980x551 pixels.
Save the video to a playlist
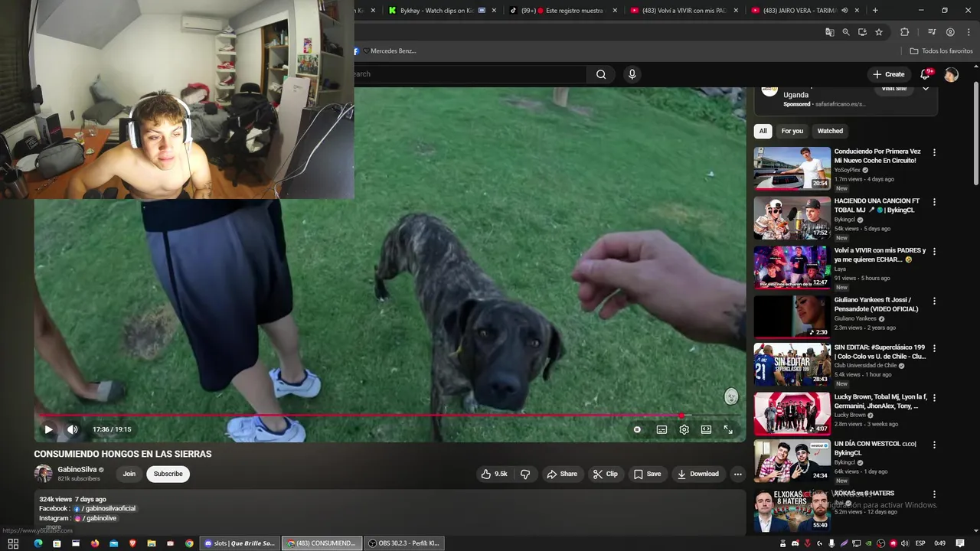(x=647, y=474)
